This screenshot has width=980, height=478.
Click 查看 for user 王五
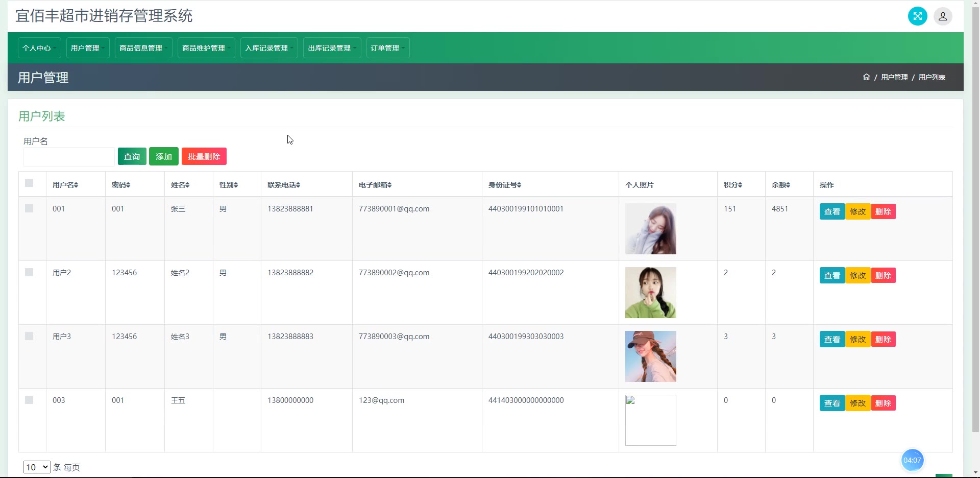coord(832,403)
